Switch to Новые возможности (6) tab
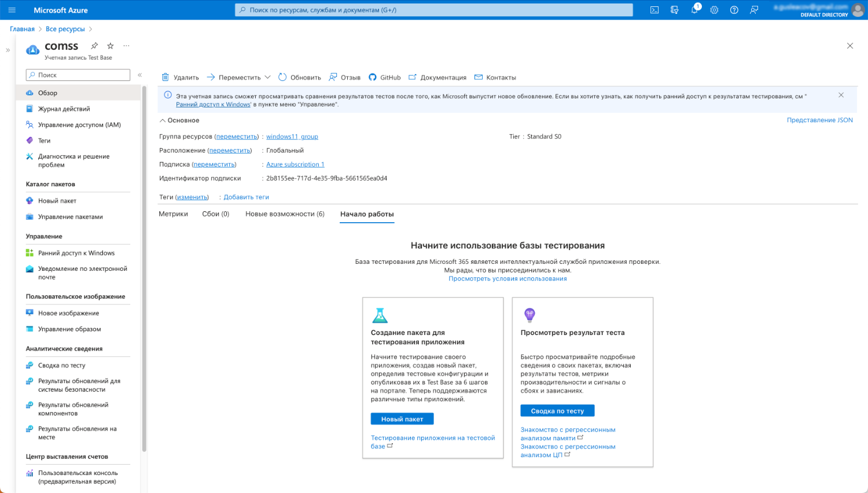This screenshot has height=493, width=868. (x=285, y=214)
